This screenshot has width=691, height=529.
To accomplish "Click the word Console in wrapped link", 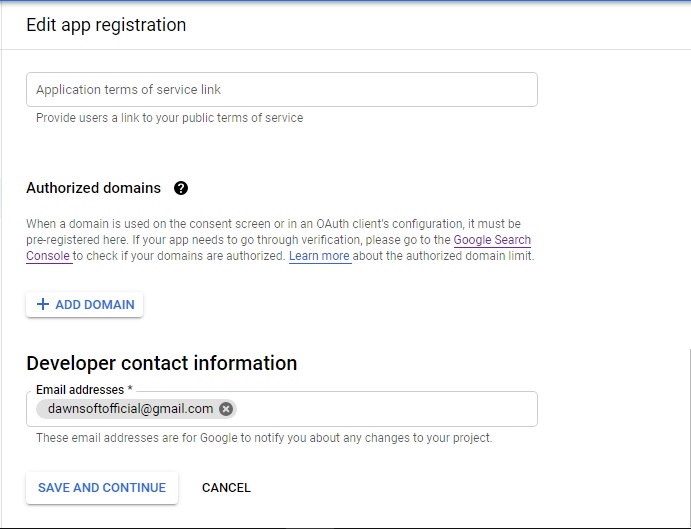I will (48, 256).
